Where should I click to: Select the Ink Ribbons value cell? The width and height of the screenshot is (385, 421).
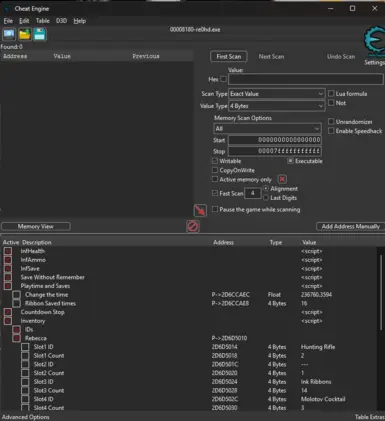coord(316,382)
